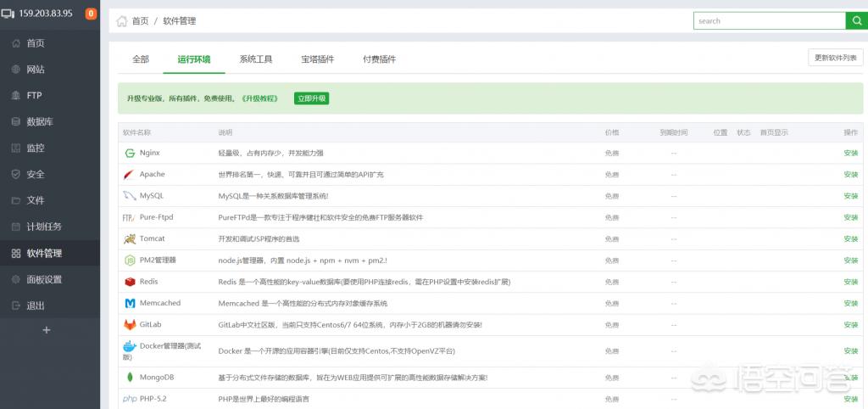Switch to the 全部 tab
The image size is (868, 409).
(141, 59)
